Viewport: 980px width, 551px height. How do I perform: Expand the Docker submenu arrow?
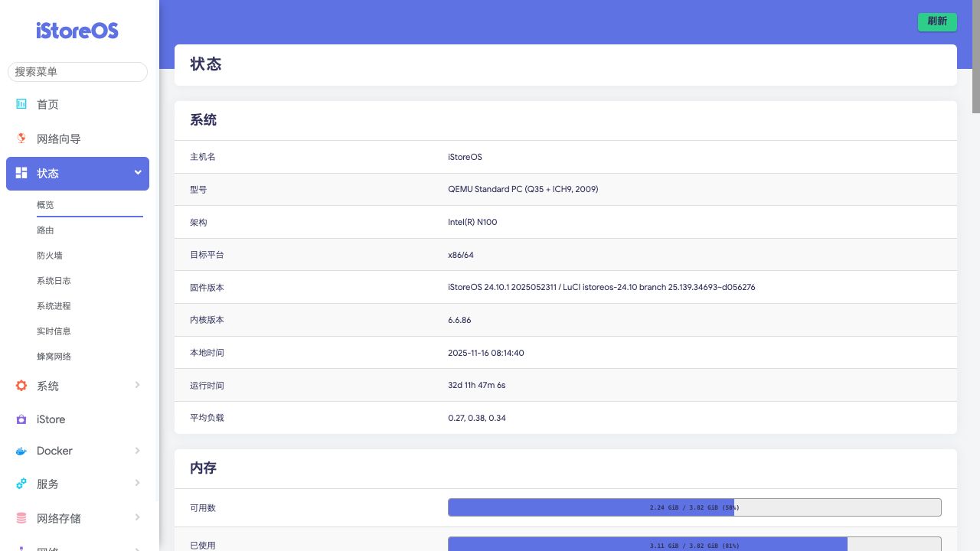138,451
